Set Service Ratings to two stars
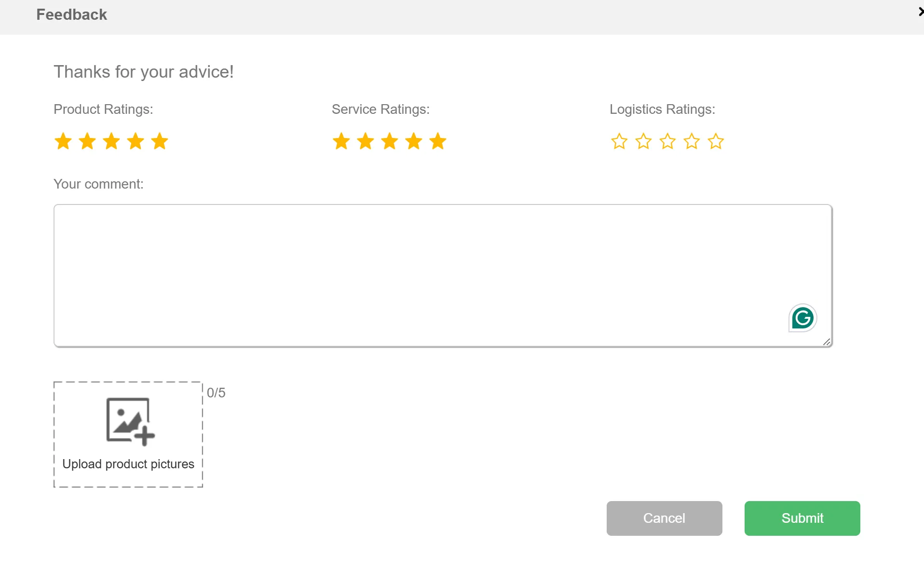This screenshot has width=924, height=571. pos(366,142)
